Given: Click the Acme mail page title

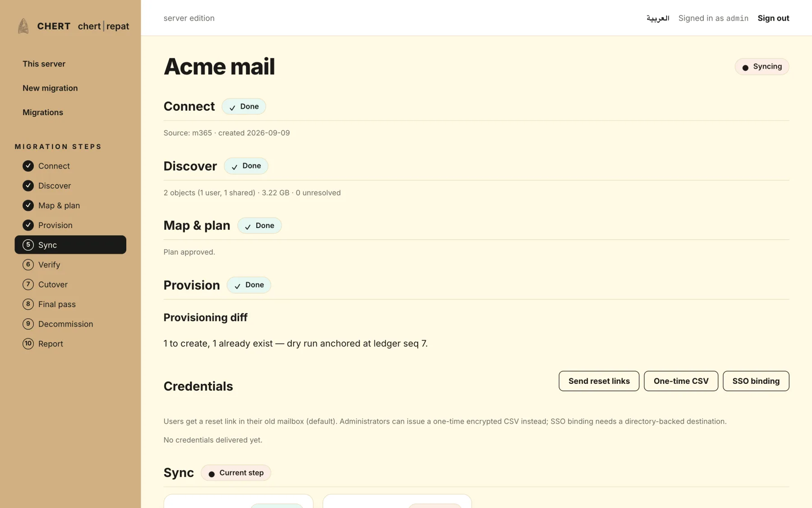Looking at the screenshot, I should 219,67.
